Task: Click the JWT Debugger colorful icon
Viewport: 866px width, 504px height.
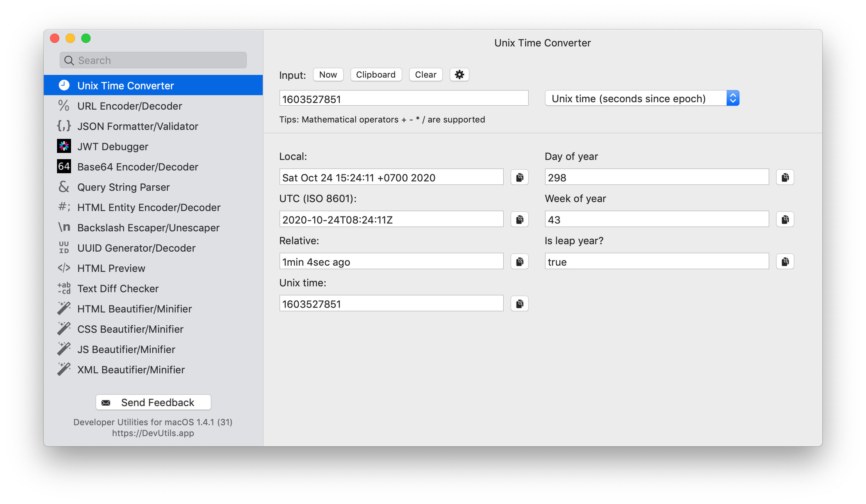Action: pyautogui.click(x=64, y=146)
